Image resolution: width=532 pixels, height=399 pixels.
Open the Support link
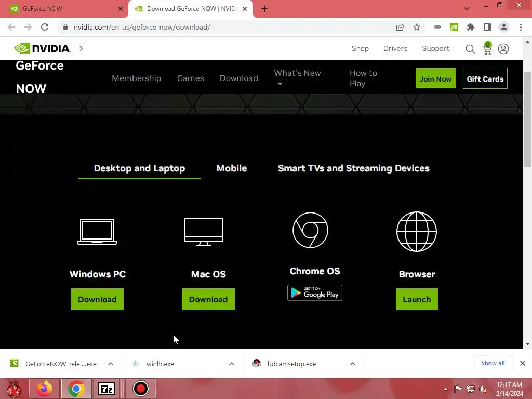coord(436,48)
